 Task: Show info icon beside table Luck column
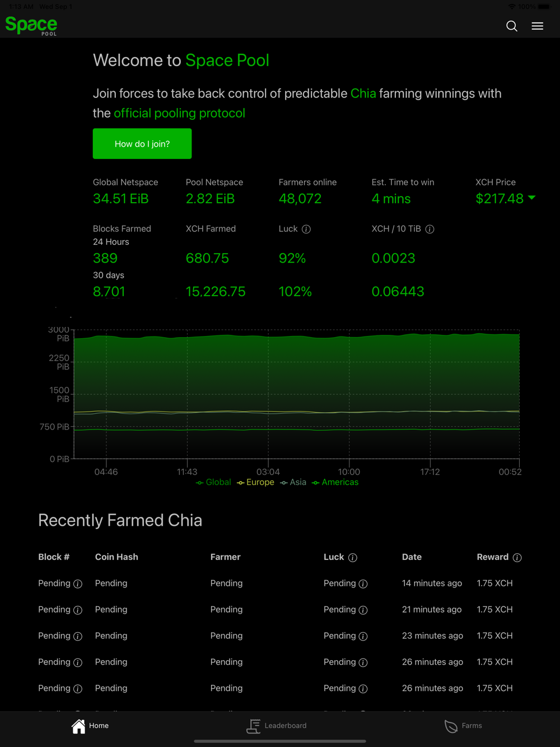(353, 557)
